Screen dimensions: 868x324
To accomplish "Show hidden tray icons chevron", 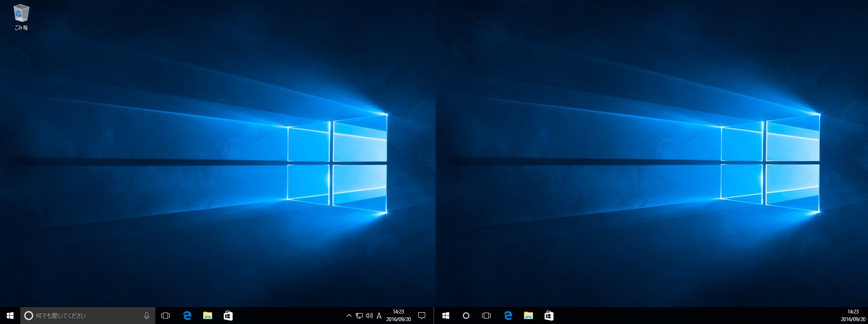I will pyautogui.click(x=349, y=316).
